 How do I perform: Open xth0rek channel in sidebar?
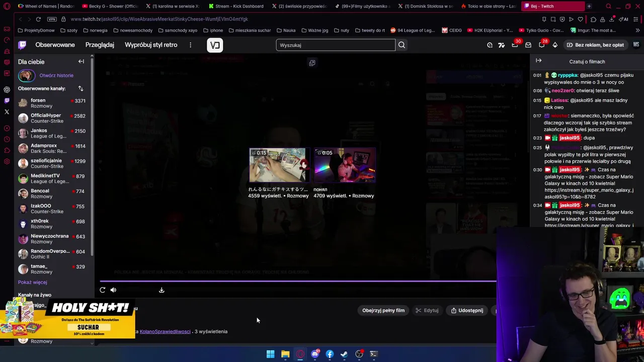(52, 224)
